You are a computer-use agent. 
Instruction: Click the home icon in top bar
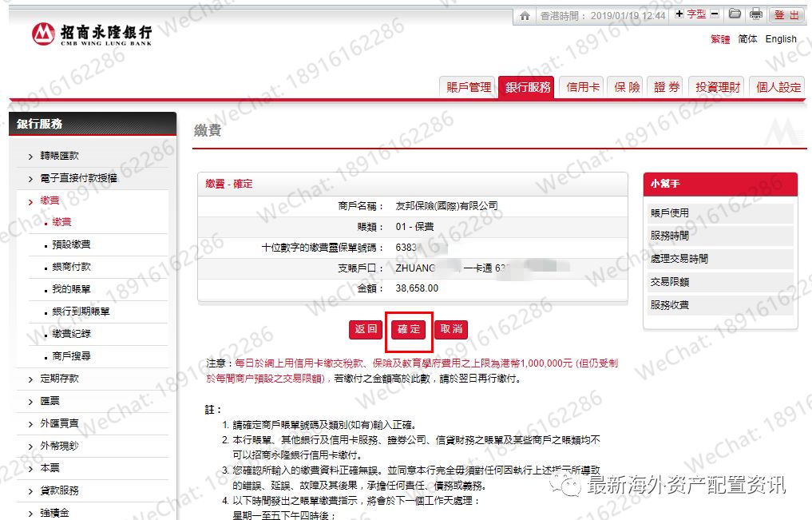tap(525, 15)
